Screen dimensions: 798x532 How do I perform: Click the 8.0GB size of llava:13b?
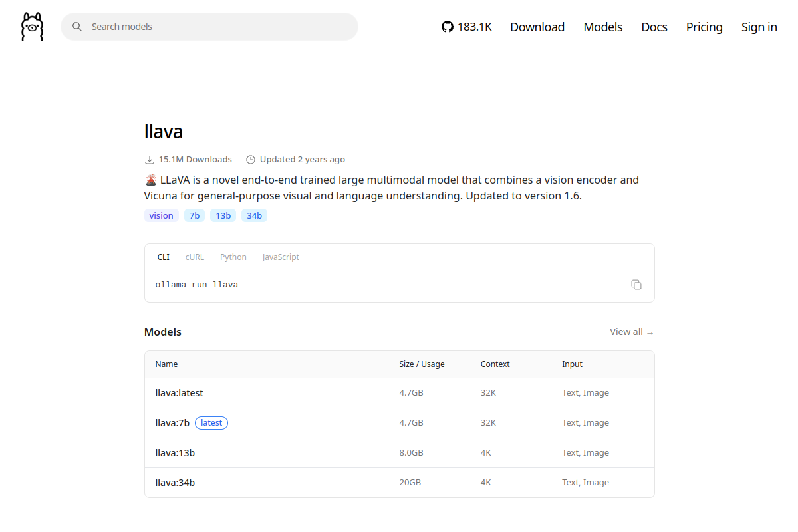tap(411, 453)
